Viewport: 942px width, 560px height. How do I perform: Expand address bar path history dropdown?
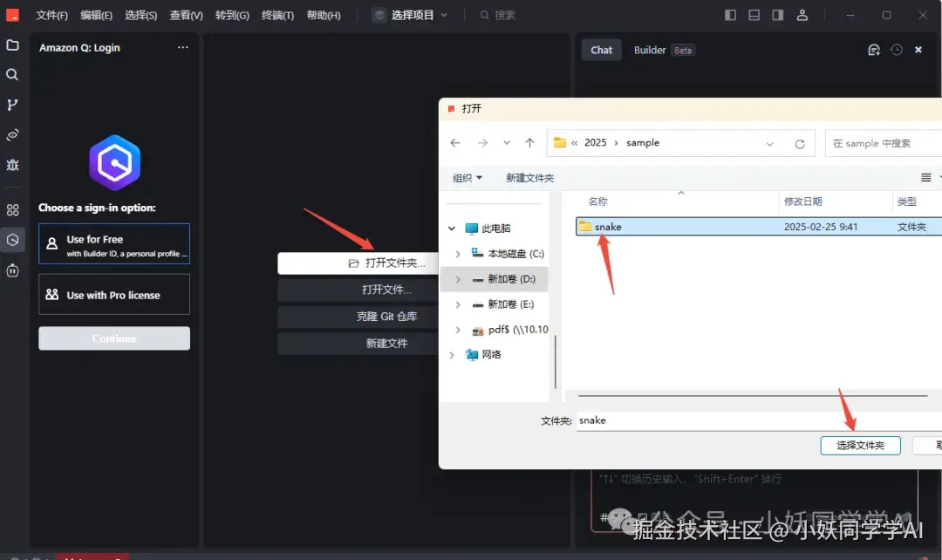point(769,144)
